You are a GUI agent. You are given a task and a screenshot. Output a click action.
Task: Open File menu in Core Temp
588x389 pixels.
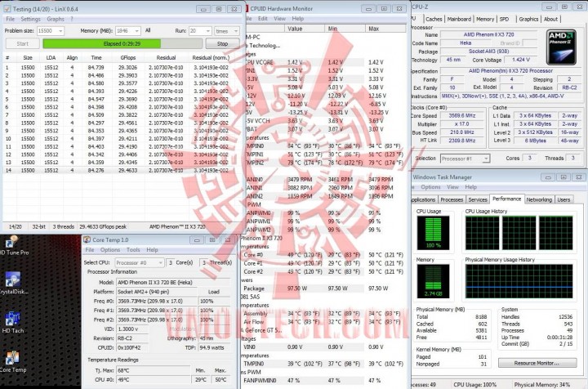pos(90,250)
